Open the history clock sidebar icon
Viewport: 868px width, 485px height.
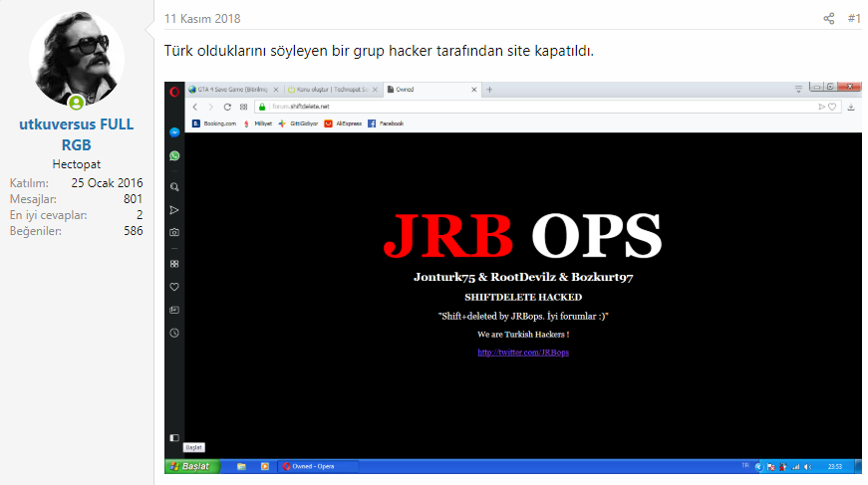174,333
